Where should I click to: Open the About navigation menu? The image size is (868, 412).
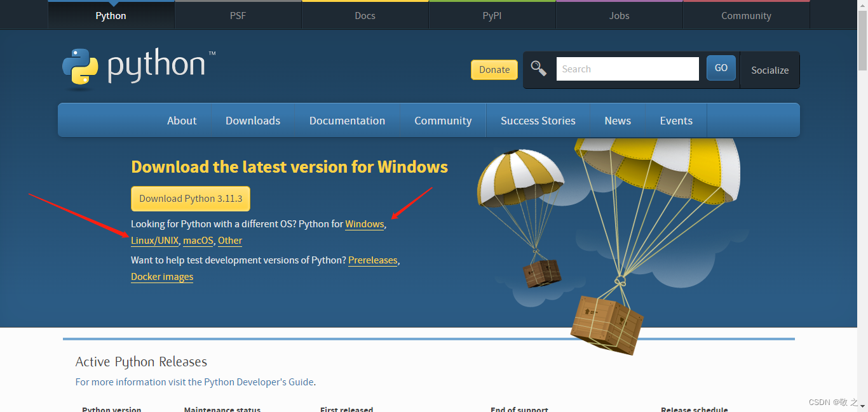click(x=182, y=121)
